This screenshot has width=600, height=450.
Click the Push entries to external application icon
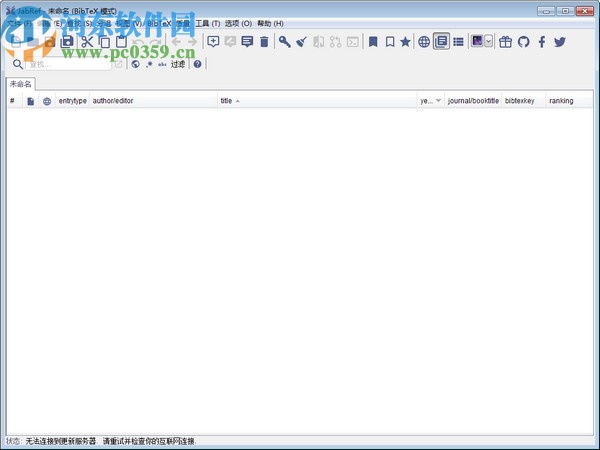tap(352, 41)
